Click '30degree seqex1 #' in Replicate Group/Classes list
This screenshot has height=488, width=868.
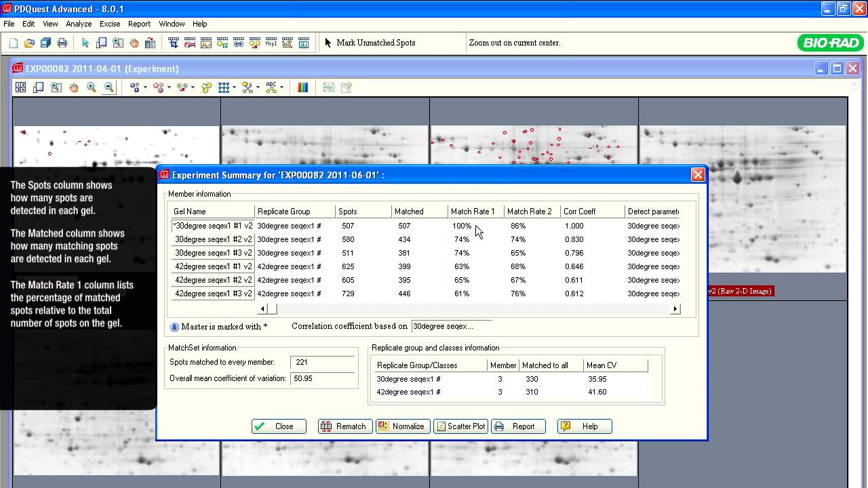tap(408, 380)
